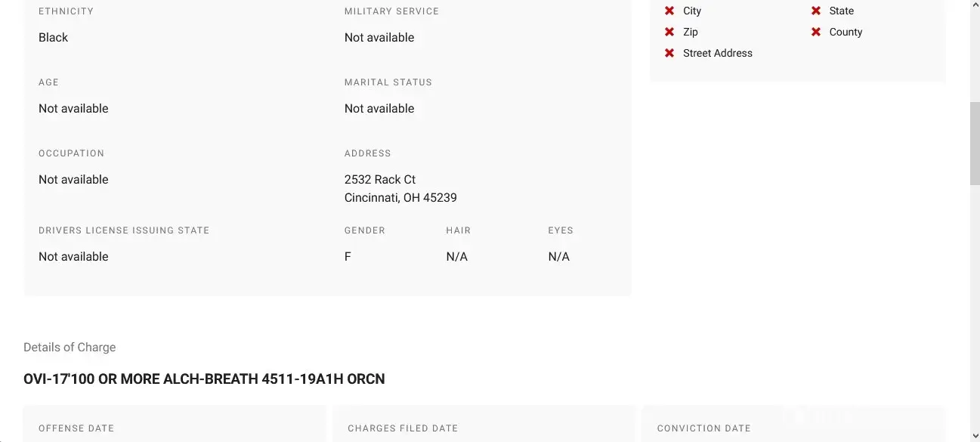Select the County label in the checklist

tap(846, 32)
